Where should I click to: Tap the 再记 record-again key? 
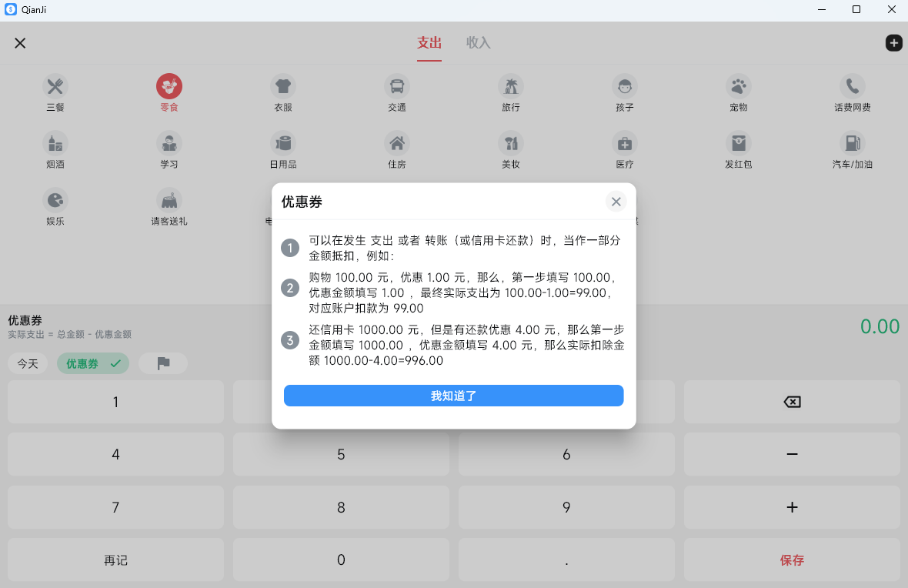(115, 560)
